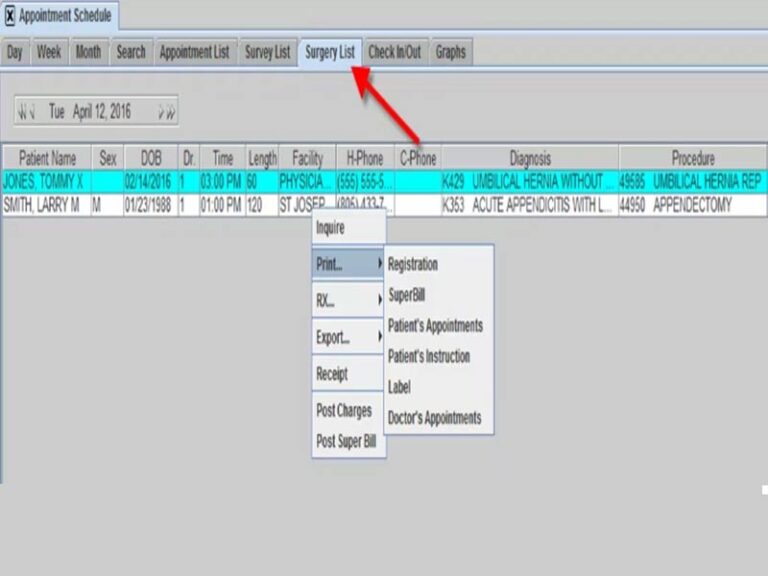Sort by the Time column header
This screenshot has width=768, height=576.
point(222,158)
